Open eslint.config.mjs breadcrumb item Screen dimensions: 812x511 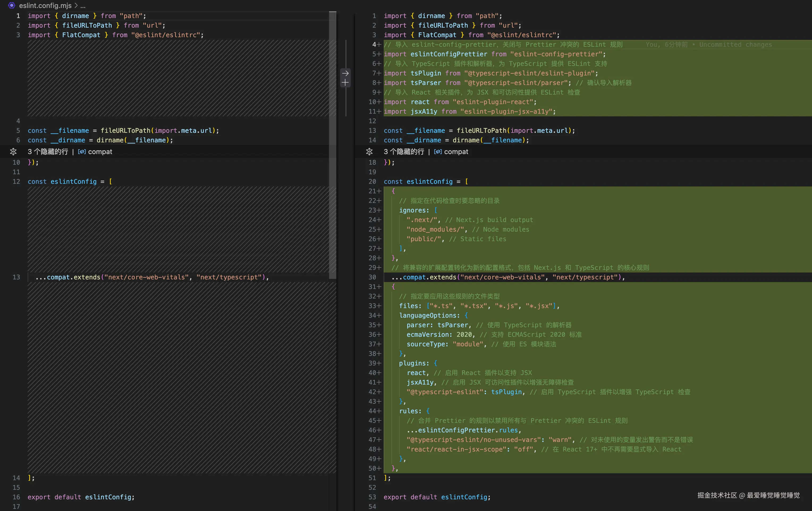pyautogui.click(x=45, y=6)
